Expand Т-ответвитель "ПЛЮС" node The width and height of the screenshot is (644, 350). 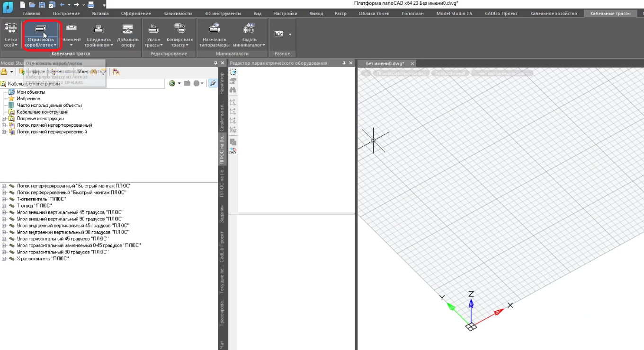coord(4,199)
